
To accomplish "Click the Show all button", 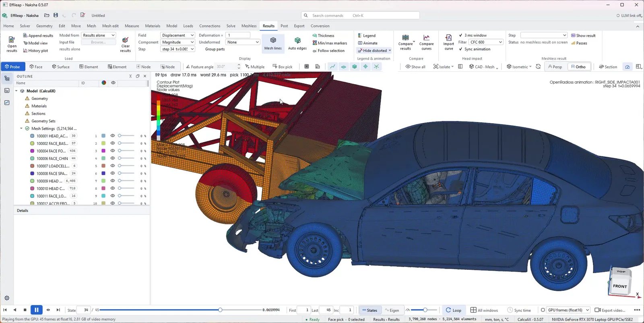I will point(415,67).
